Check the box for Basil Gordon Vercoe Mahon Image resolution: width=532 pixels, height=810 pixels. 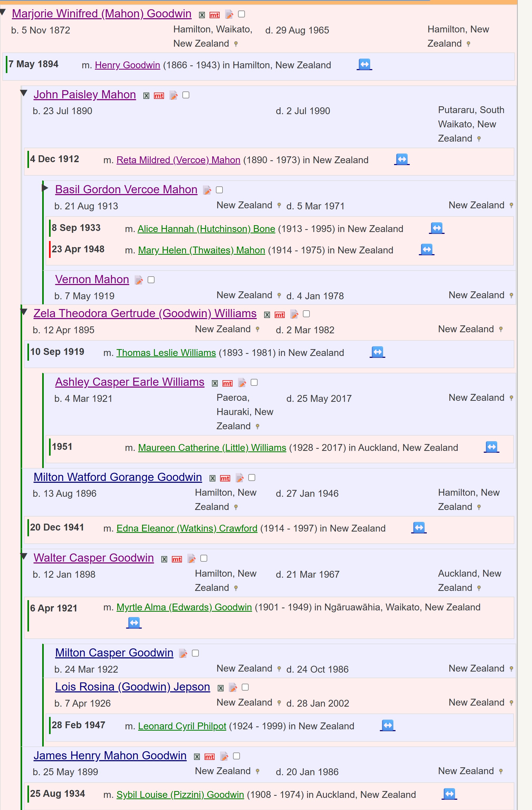click(x=220, y=190)
